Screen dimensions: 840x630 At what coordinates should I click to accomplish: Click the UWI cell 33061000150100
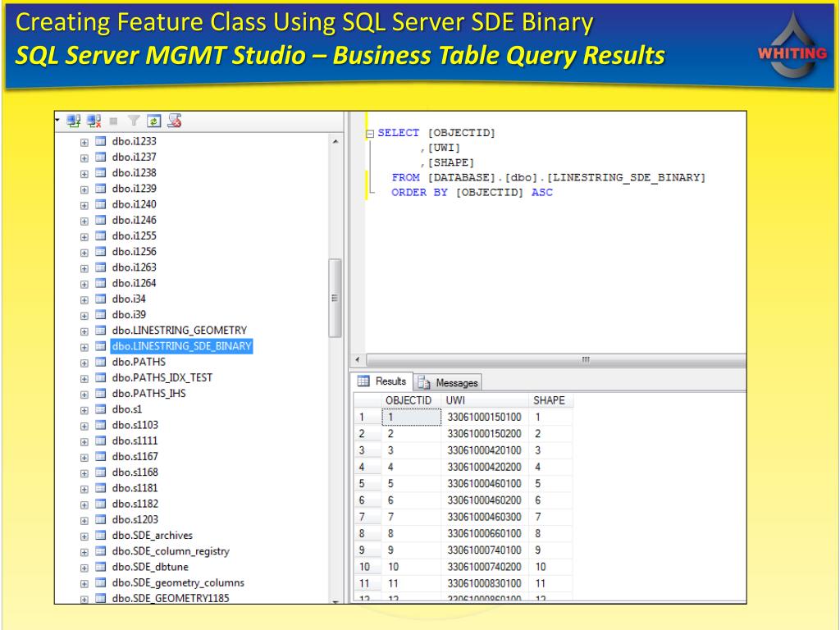tap(484, 417)
